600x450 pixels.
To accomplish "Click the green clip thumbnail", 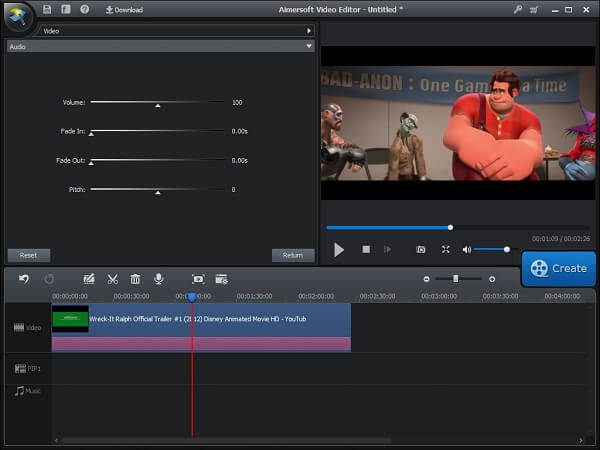I will 70,318.
